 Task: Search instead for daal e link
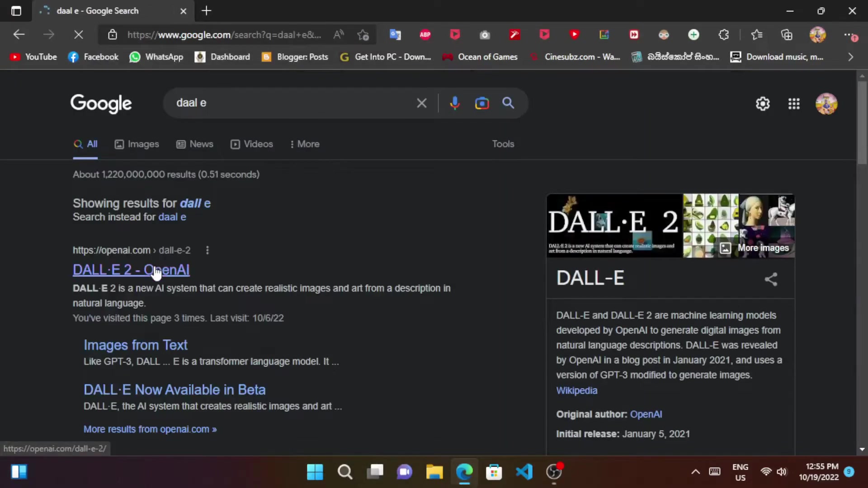tap(172, 217)
